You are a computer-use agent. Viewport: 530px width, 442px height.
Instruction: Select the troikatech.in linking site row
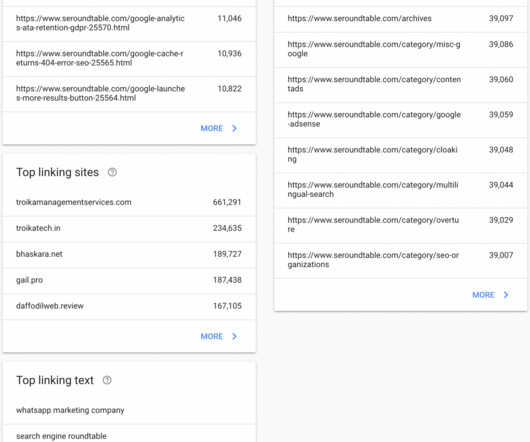pyautogui.click(x=129, y=228)
